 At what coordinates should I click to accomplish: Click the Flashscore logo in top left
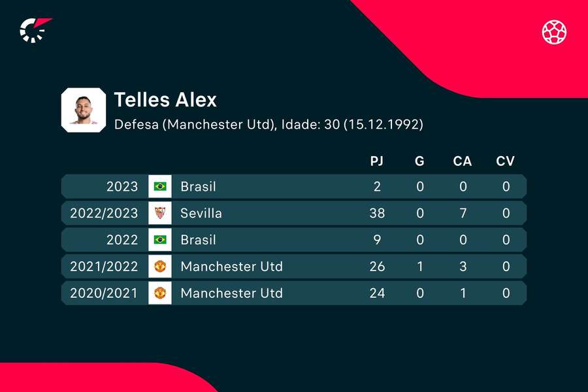click(35, 30)
